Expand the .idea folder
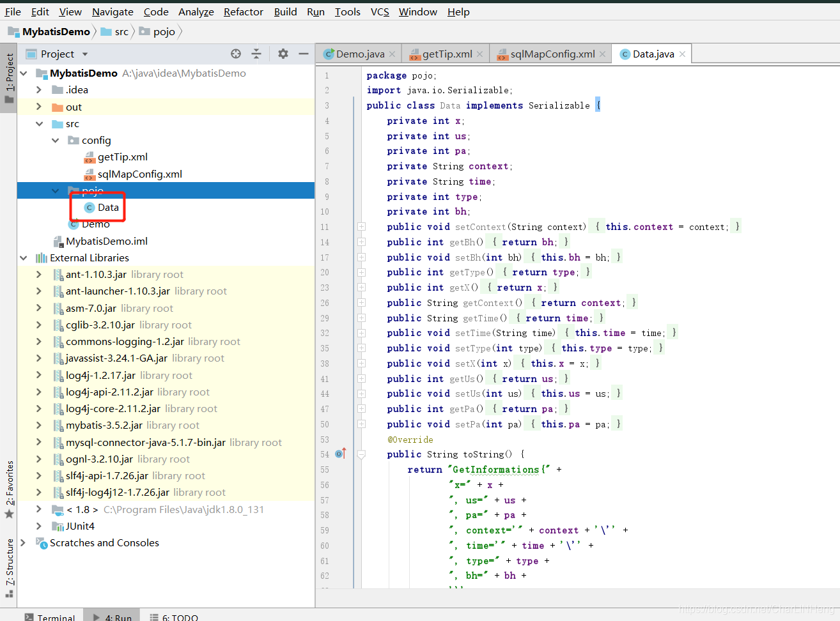This screenshot has width=840, height=621. coord(39,90)
